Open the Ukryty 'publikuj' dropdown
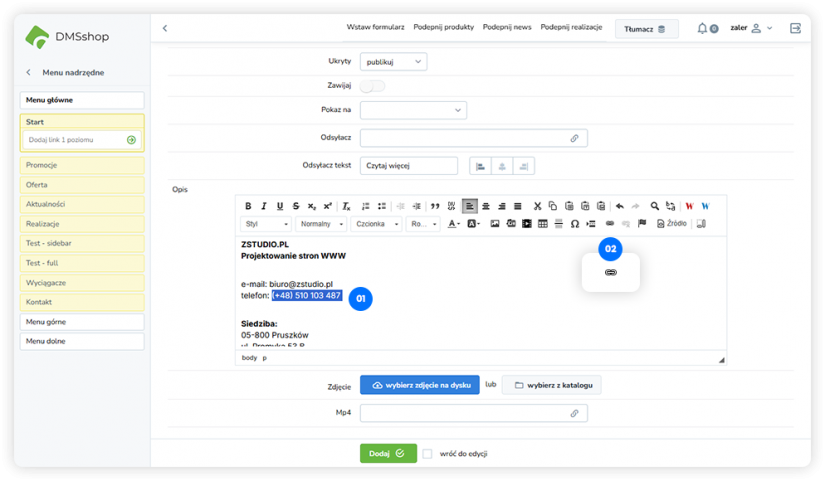Viewport: 825px width, 481px height. point(393,61)
